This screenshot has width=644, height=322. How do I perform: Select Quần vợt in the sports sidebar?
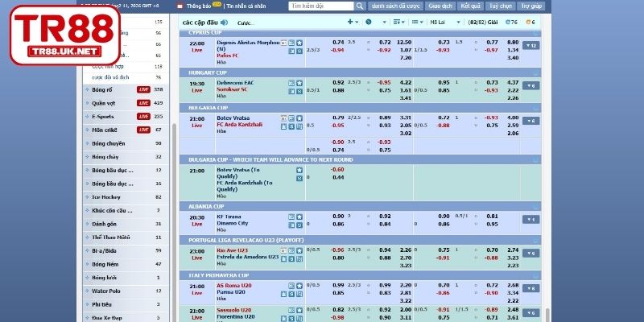[x=126, y=104]
